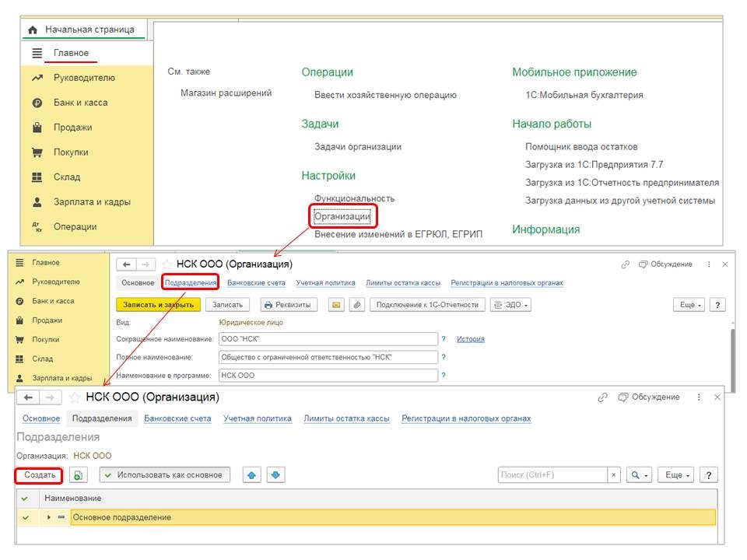The image size is (747, 560).
Task: Click help question button in middle window toolbar
Action: [x=717, y=305]
